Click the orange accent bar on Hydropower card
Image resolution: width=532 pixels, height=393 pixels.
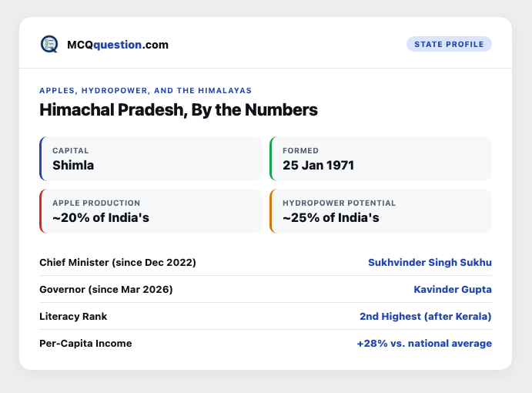(x=271, y=211)
